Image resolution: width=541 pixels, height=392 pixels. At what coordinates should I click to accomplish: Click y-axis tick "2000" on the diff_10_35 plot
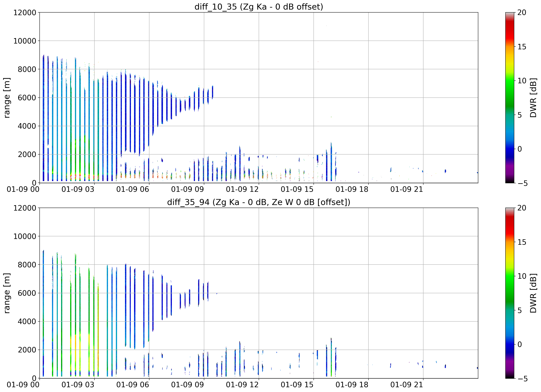click(x=27, y=154)
